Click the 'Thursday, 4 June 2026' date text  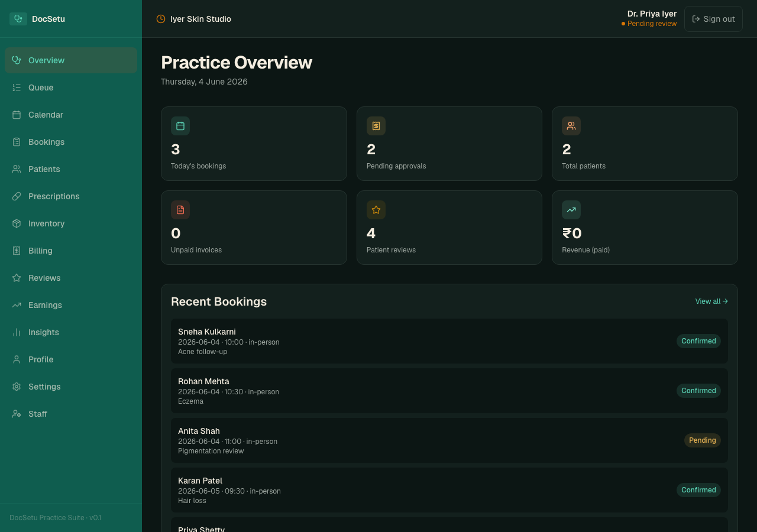pyautogui.click(x=204, y=82)
